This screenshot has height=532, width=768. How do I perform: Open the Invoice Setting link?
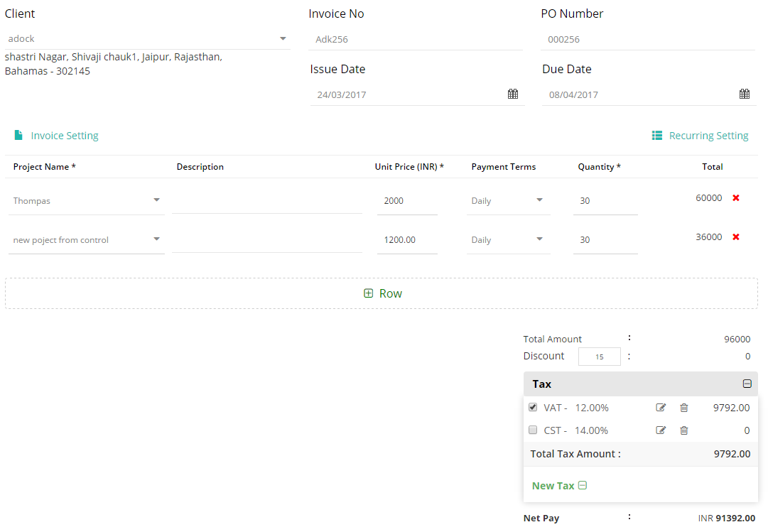pos(65,136)
